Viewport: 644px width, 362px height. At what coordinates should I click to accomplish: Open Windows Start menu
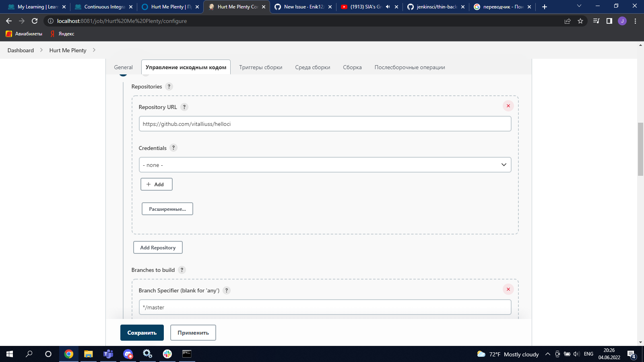tap(10, 354)
